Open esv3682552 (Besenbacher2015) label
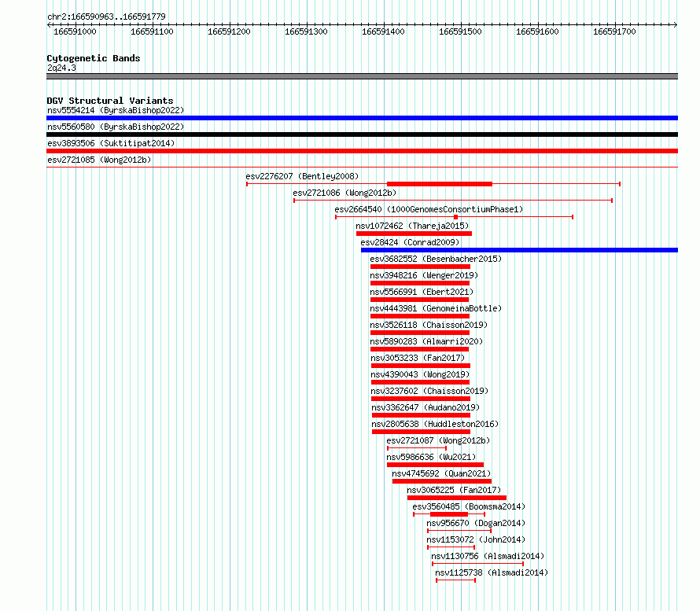 (x=436, y=259)
